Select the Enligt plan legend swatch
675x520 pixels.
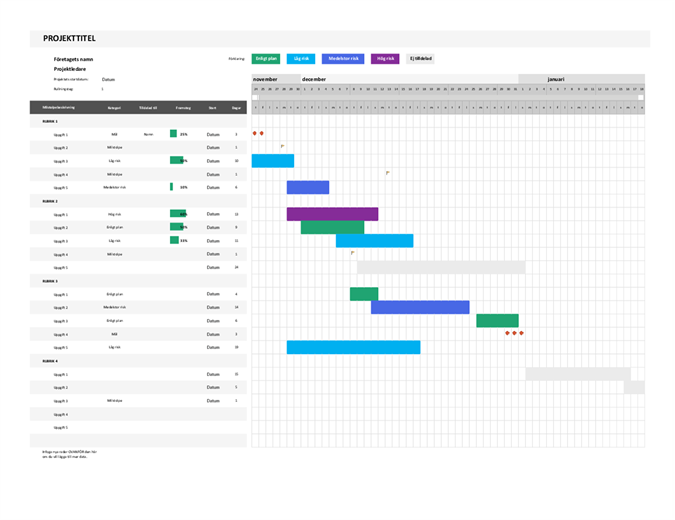pos(266,59)
